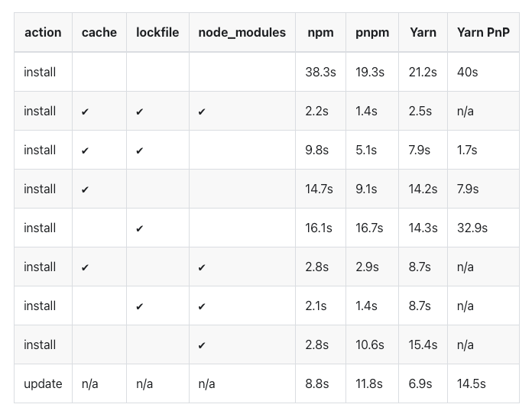Click the 'lockfile' column header
Screen dimensions: 532x414
[x=157, y=33]
